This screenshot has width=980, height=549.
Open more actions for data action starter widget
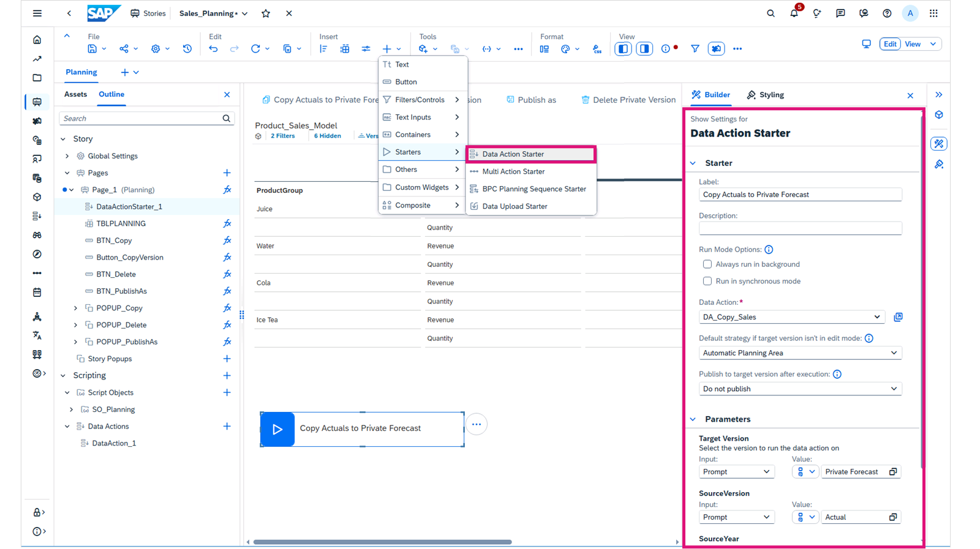(x=477, y=424)
